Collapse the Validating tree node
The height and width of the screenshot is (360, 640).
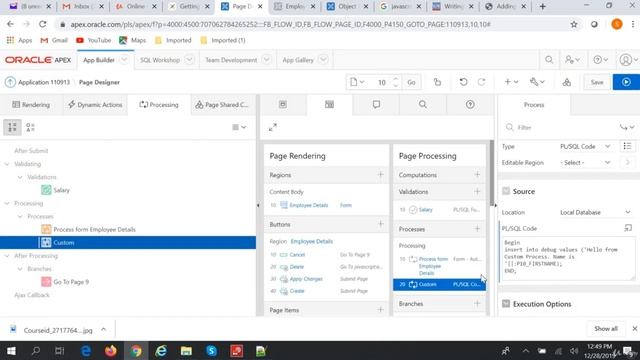click(7, 164)
